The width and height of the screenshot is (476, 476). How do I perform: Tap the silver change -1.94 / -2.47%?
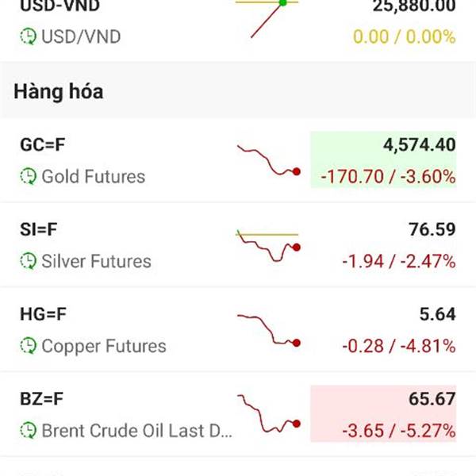398,261
